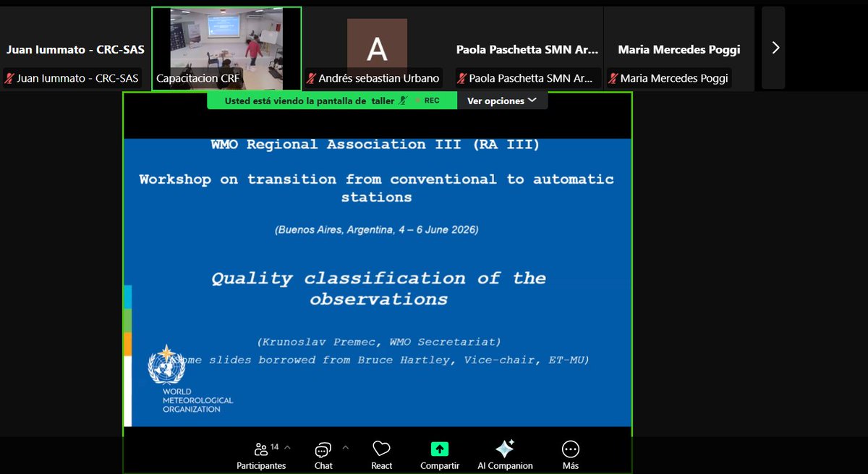The image size is (868, 474).
Task: Click the slide title 'Quality classification of the observations'
Action: pyautogui.click(x=378, y=288)
